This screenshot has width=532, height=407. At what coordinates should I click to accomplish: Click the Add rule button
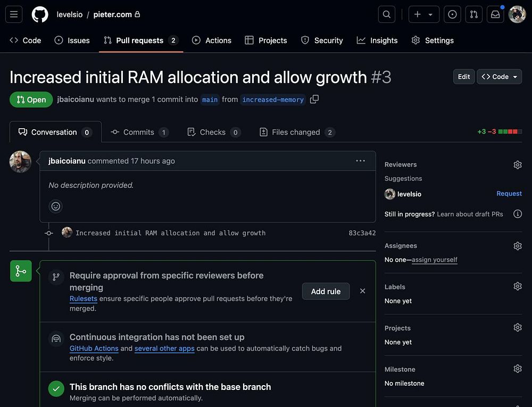[326, 292]
